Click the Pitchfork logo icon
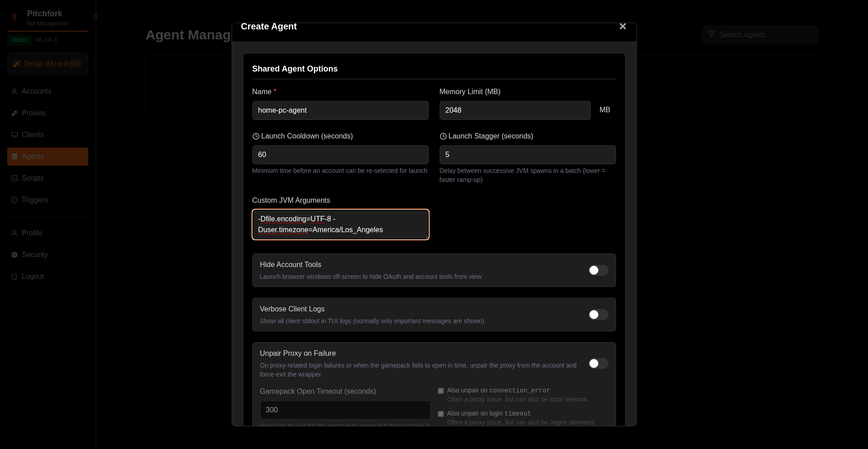Screen dimensions: 868x449 pos(14,17)
